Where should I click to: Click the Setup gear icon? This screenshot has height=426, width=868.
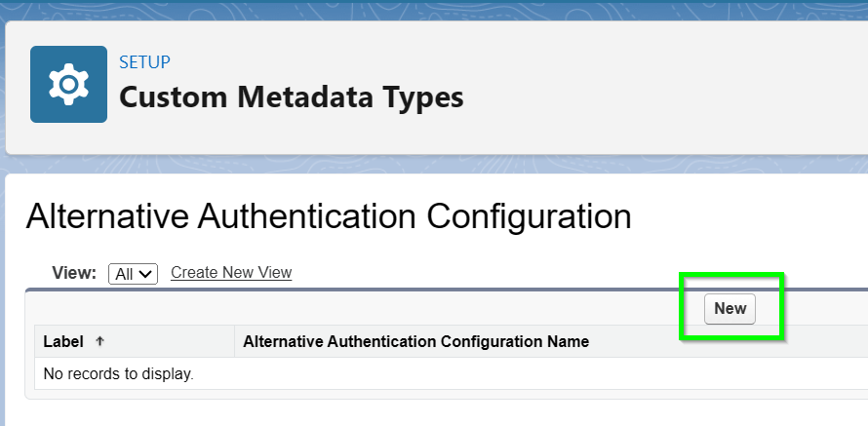pyautogui.click(x=68, y=85)
